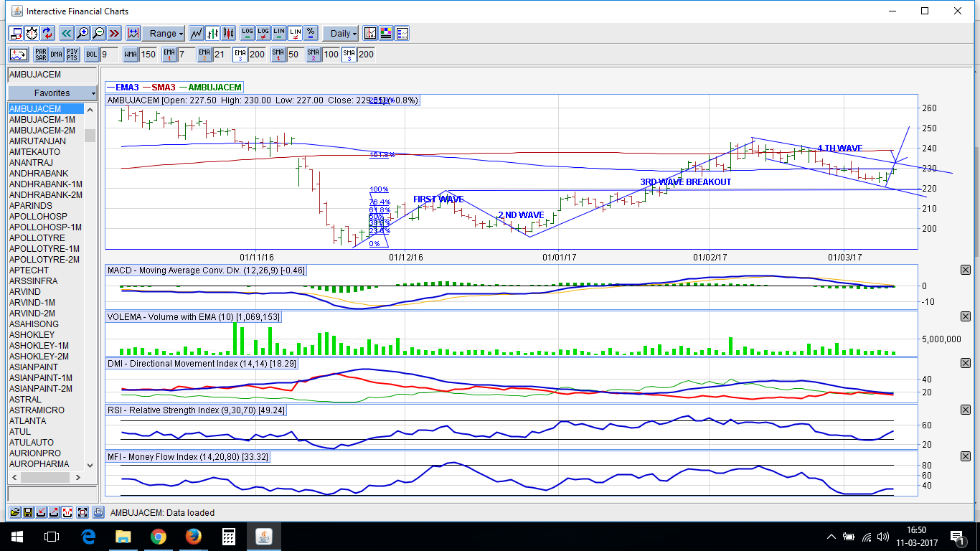The width and height of the screenshot is (980, 551).
Task: Click the BOL period field showing 9
Action: (x=109, y=54)
